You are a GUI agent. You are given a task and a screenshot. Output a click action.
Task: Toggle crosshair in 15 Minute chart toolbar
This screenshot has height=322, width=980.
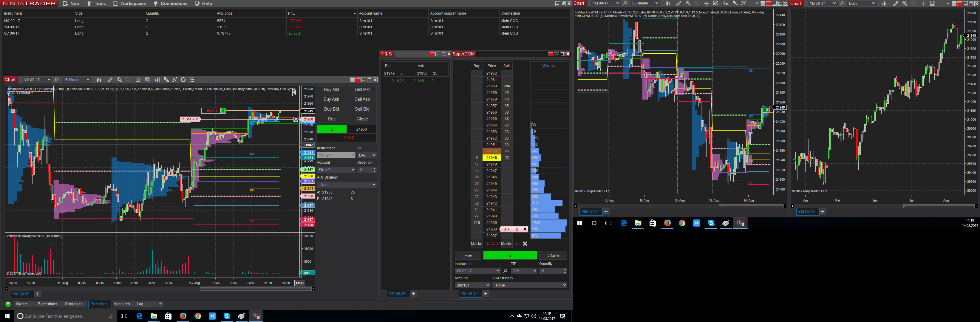coord(138,80)
